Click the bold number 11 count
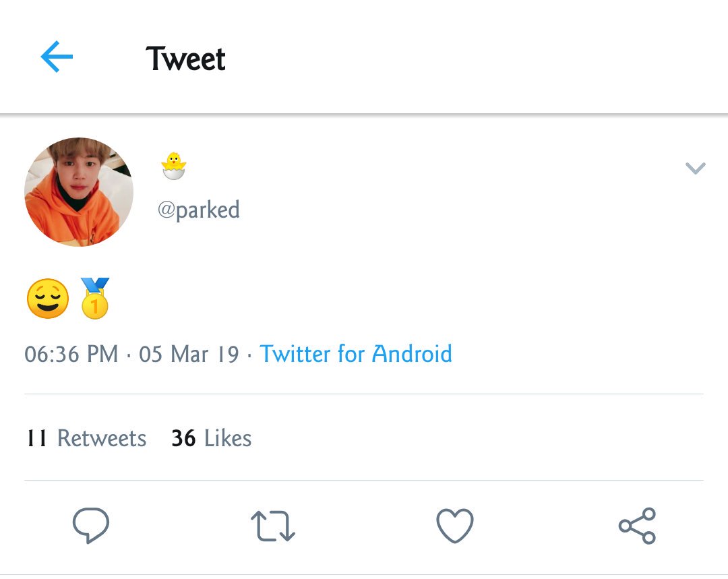Image resolution: width=728 pixels, height=579 pixels. pyautogui.click(x=36, y=438)
